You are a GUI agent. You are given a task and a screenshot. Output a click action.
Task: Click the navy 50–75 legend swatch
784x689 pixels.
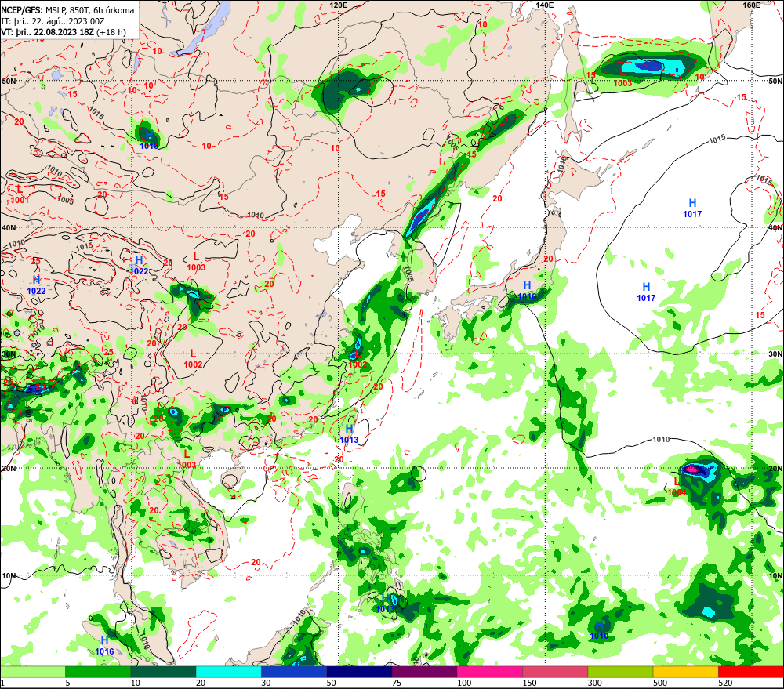(x=359, y=672)
